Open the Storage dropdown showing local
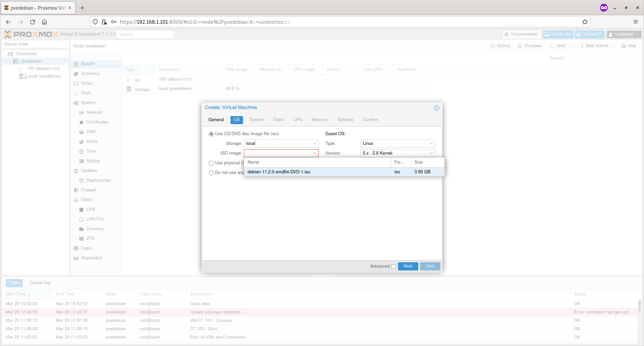Image resolution: width=644 pixels, height=346 pixels. tap(281, 144)
